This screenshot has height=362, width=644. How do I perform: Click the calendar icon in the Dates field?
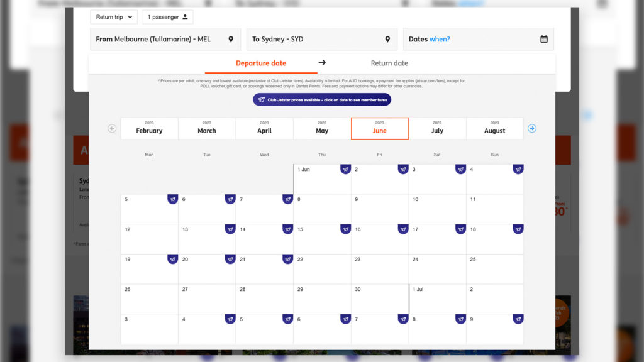(x=543, y=39)
